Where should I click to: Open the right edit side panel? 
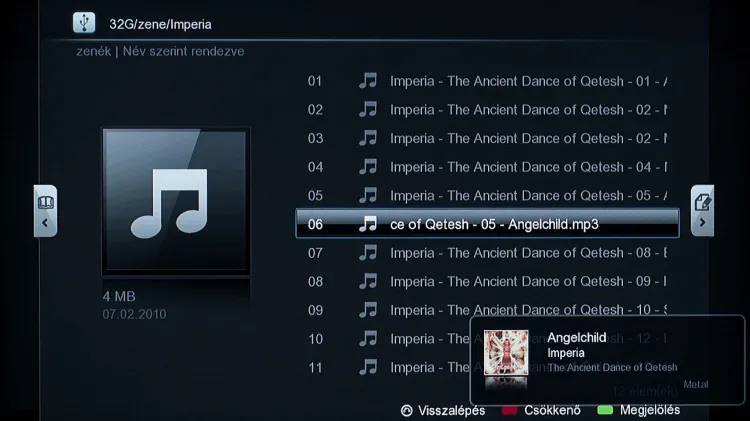702,211
